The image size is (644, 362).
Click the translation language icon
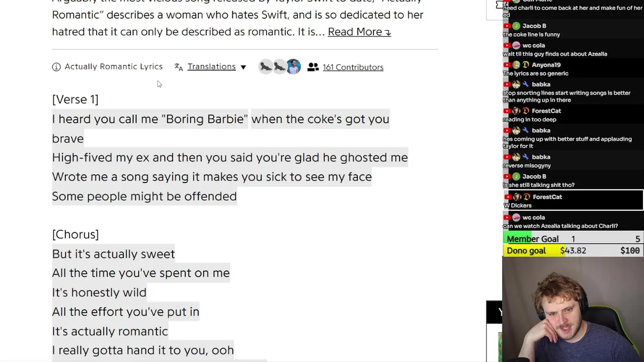tap(179, 67)
